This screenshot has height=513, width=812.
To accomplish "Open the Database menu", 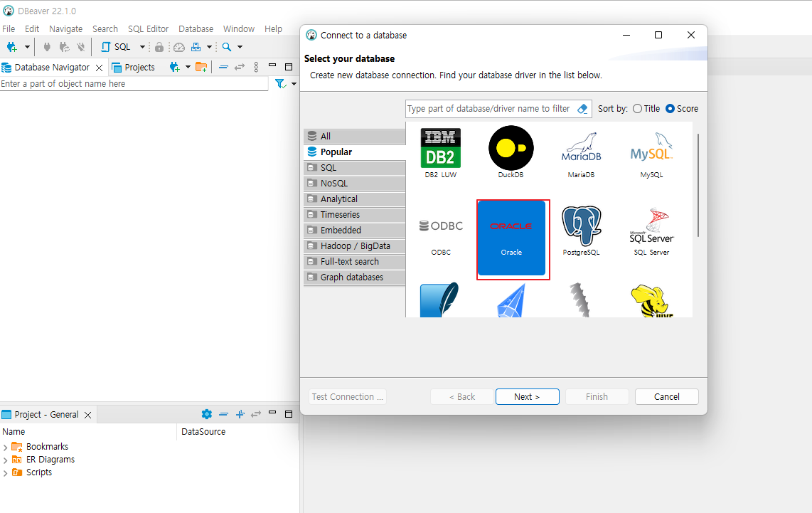I will 196,29.
